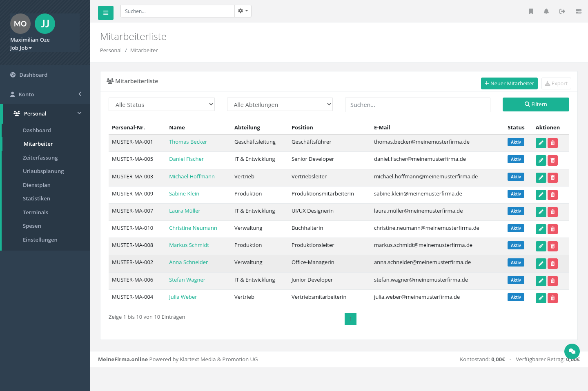Edit Anna Schneider with the pencil icon
588x391 pixels.
pos(541,264)
